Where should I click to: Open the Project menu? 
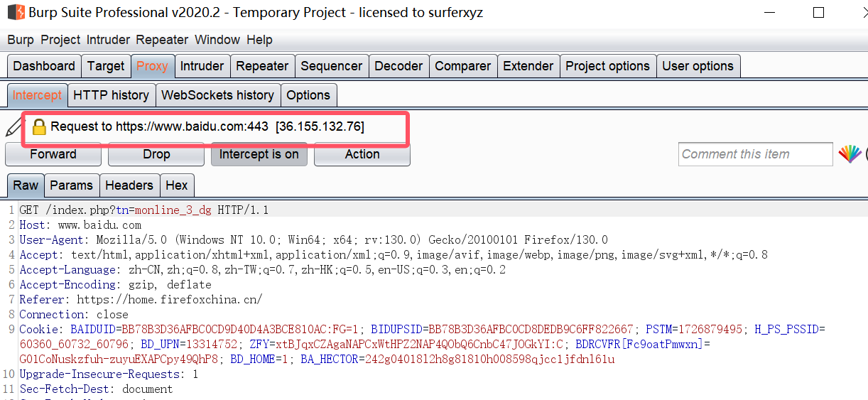pos(60,40)
